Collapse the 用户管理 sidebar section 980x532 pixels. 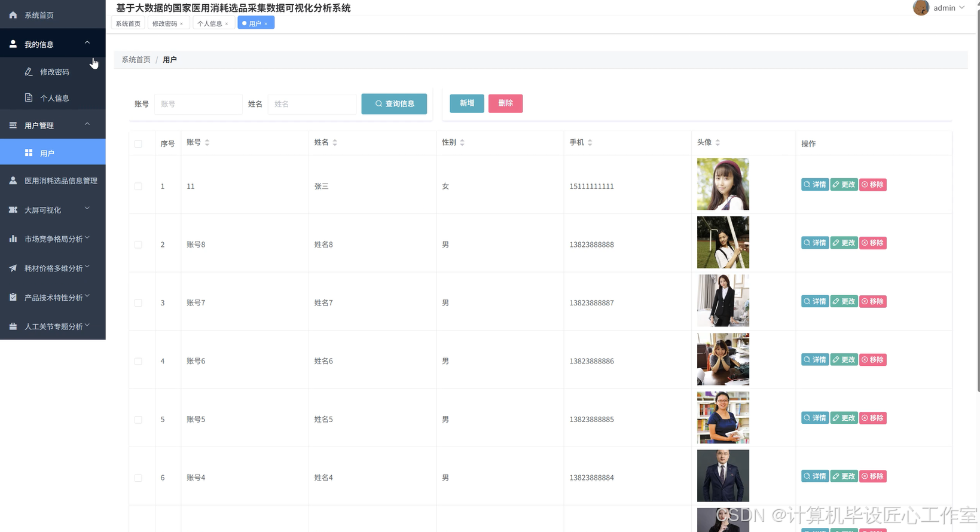point(87,124)
